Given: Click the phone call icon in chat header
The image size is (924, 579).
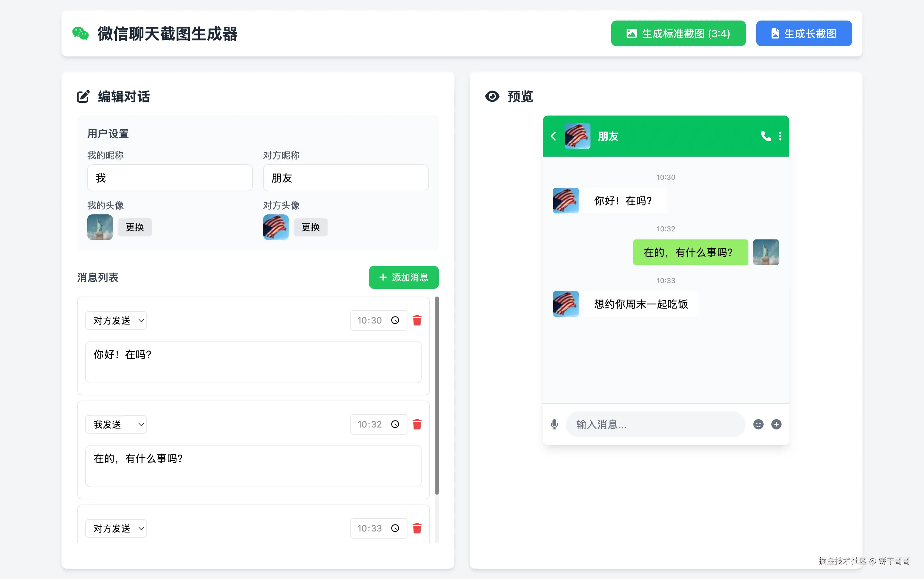Looking at the screenshot, I should [x=766, y=136].
